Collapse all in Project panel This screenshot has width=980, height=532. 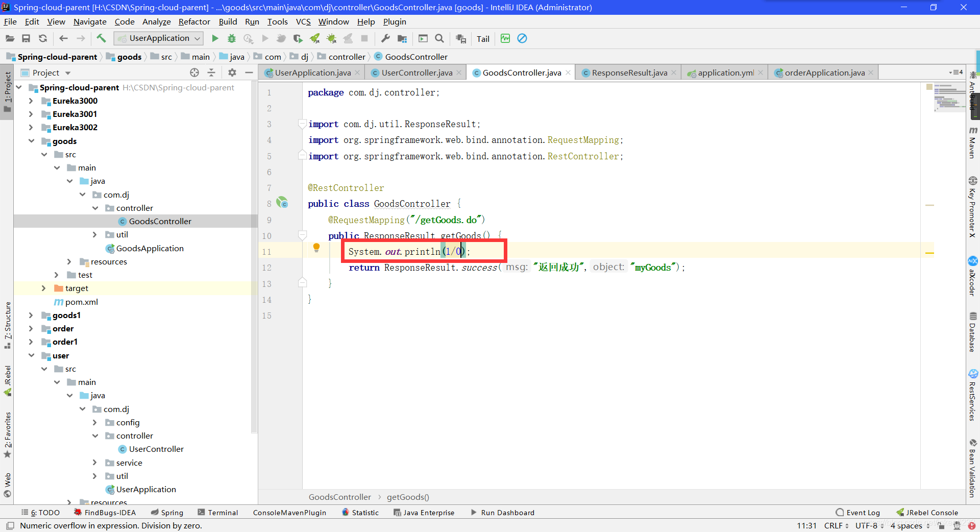point(211,72)
